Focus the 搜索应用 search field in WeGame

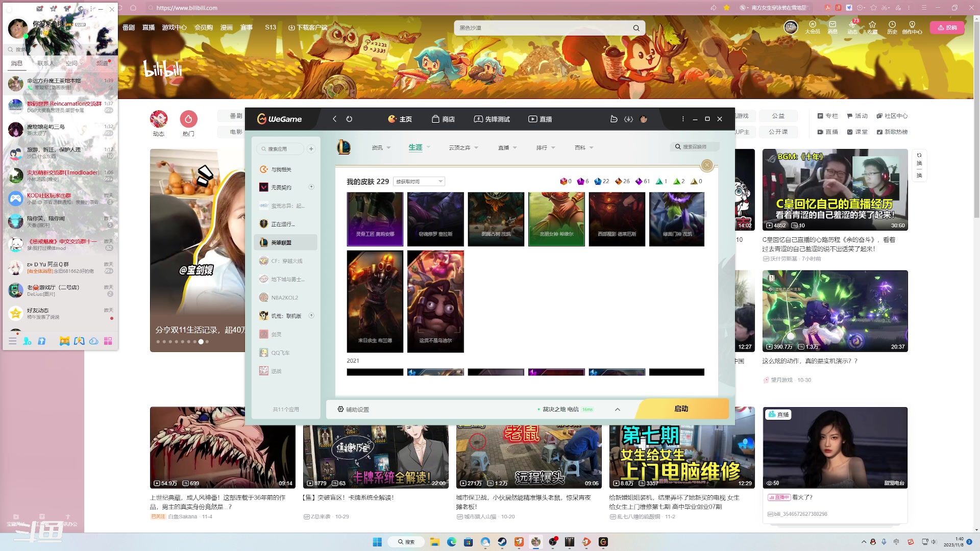(280, 149)
